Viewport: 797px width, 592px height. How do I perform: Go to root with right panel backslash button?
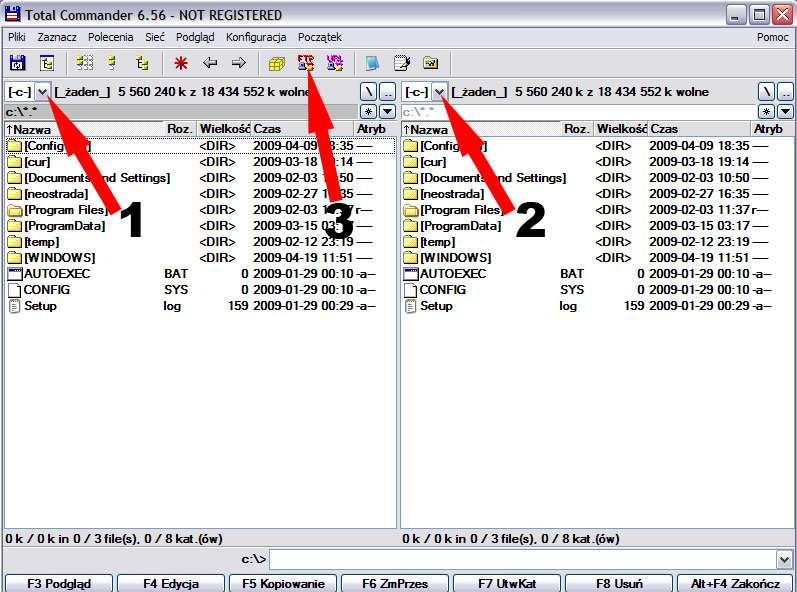point(766,92)
